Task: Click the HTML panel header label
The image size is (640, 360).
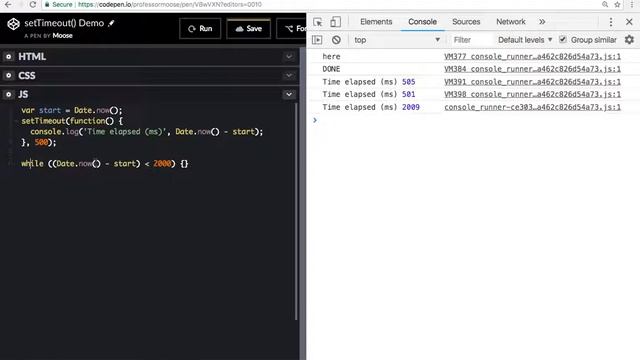Action: 32,57
